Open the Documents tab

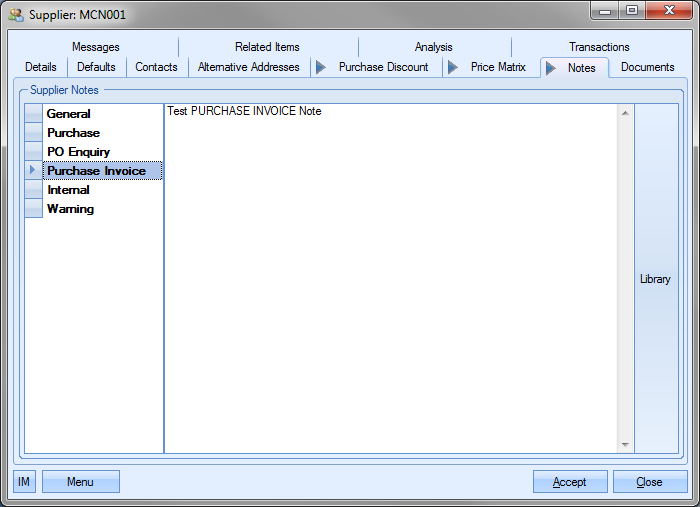[647, 67]
